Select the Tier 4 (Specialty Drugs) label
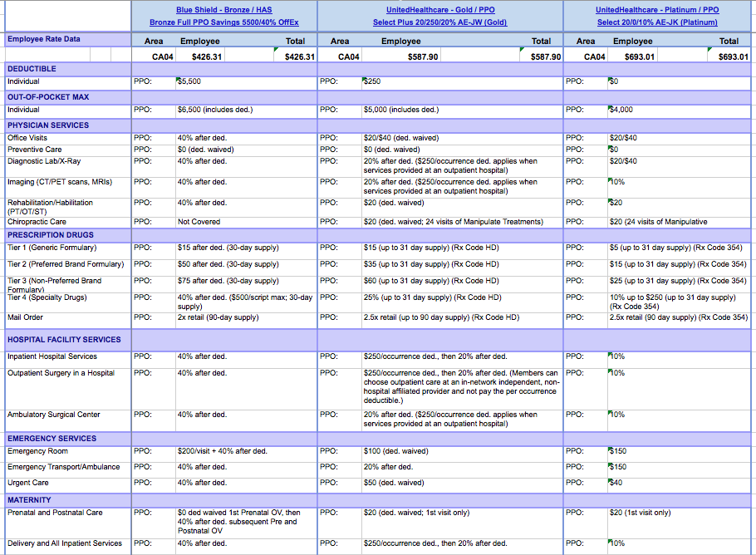This screenshot has height=555, width=756. [x=68, y=302]
